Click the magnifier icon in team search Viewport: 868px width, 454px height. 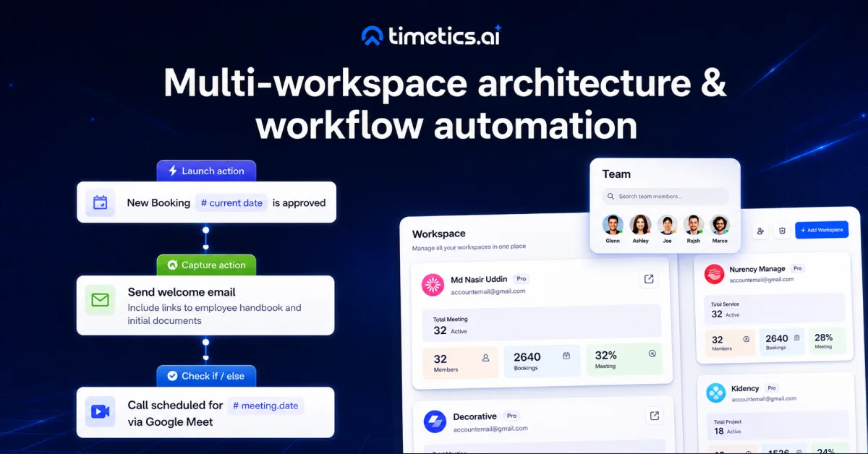(x=611, y=197)
